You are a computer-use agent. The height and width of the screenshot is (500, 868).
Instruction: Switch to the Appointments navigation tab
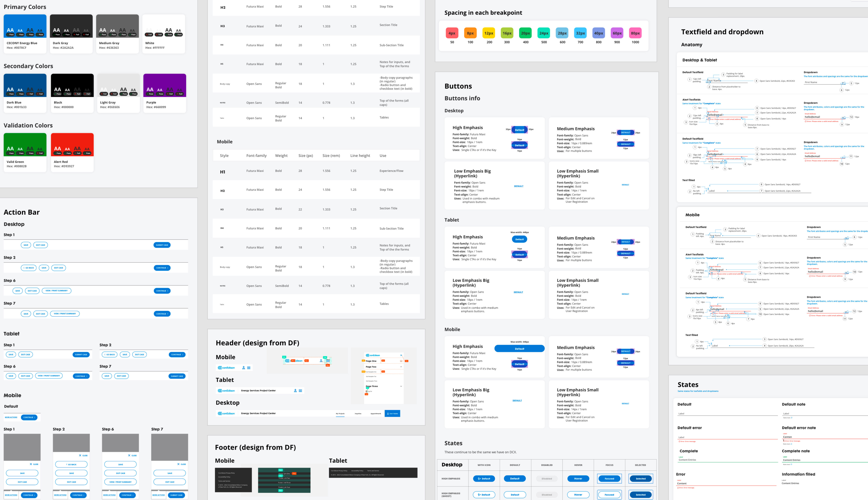click(376, 414)
